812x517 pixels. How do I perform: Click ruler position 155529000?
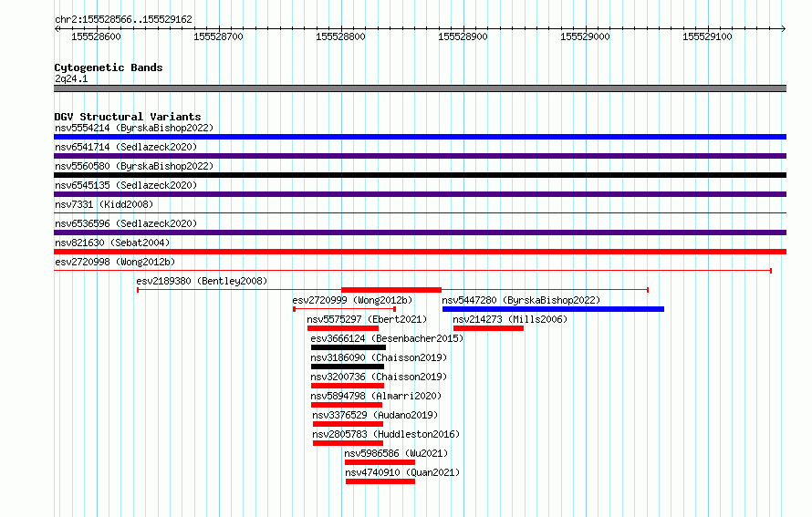585,36
